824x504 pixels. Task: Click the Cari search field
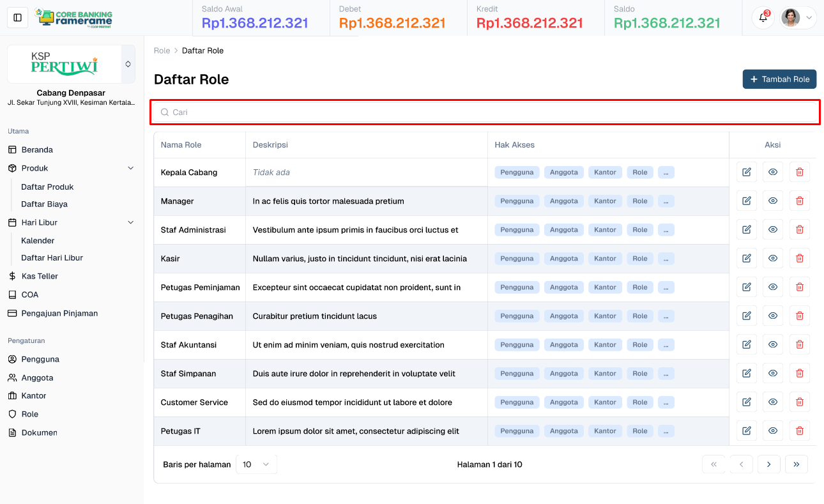[x=485, y=112]
